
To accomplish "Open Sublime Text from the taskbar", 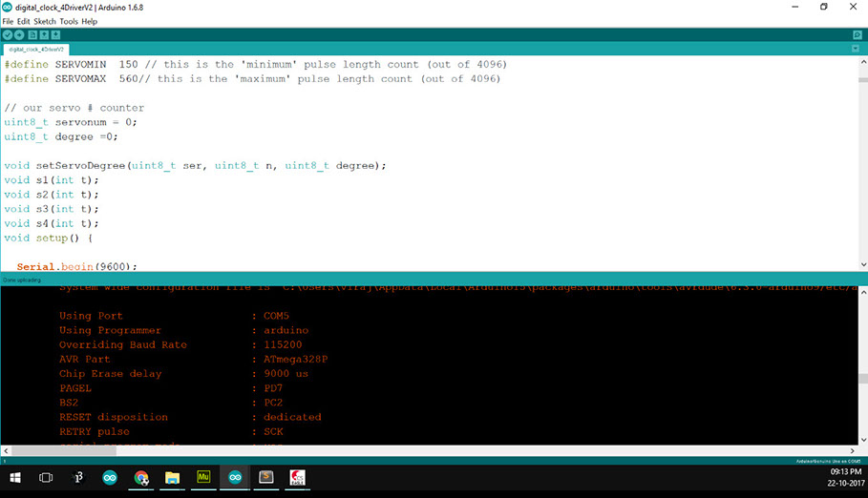I will (x=265, y=477).
